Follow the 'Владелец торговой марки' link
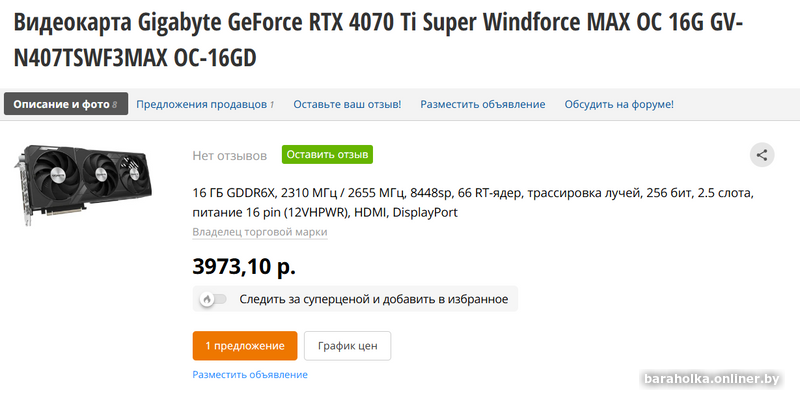 tap(260, 232)
